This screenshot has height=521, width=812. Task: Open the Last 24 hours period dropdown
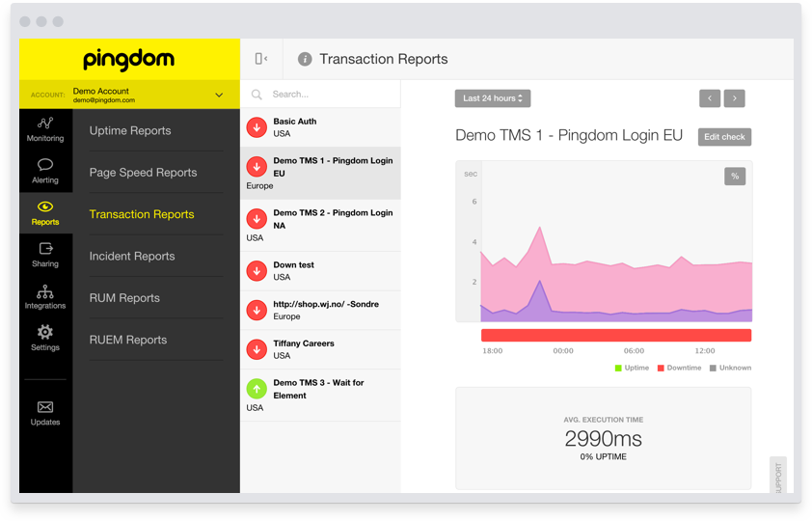493,98
